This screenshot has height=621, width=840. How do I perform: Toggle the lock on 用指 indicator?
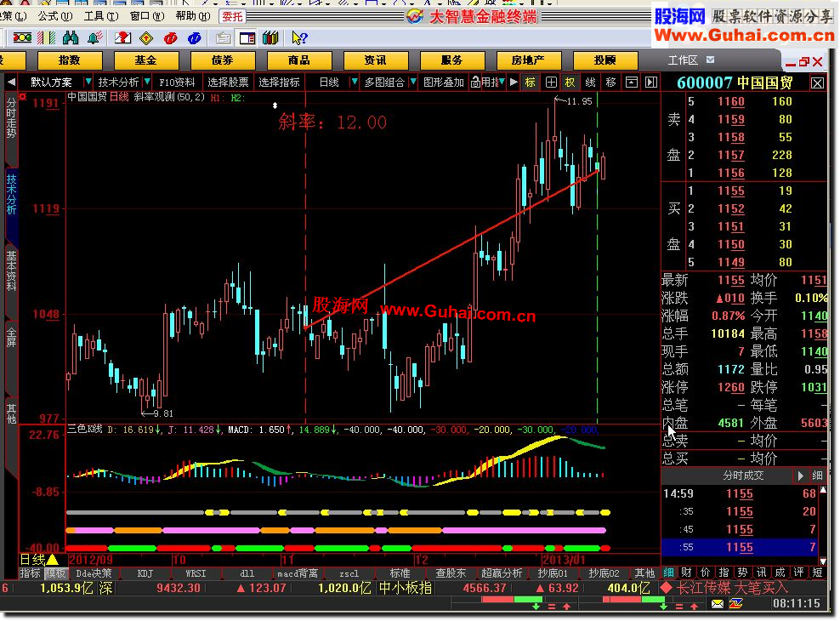476,82
